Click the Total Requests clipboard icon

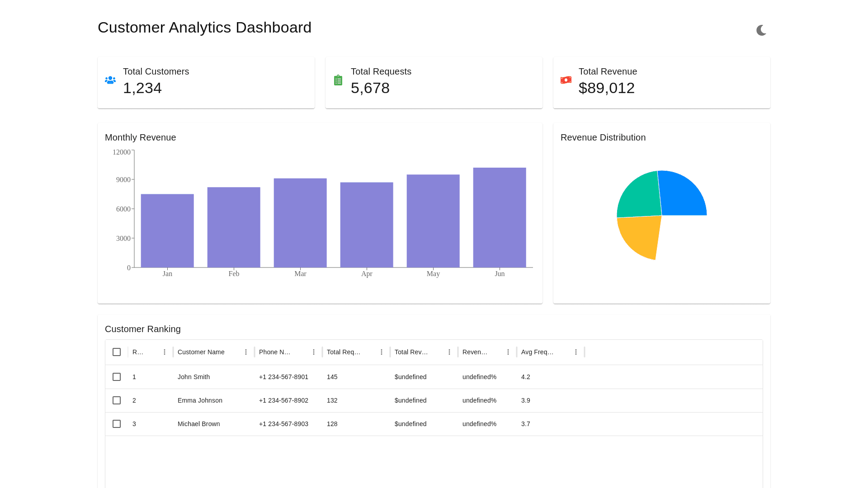(x=338, y=80)
